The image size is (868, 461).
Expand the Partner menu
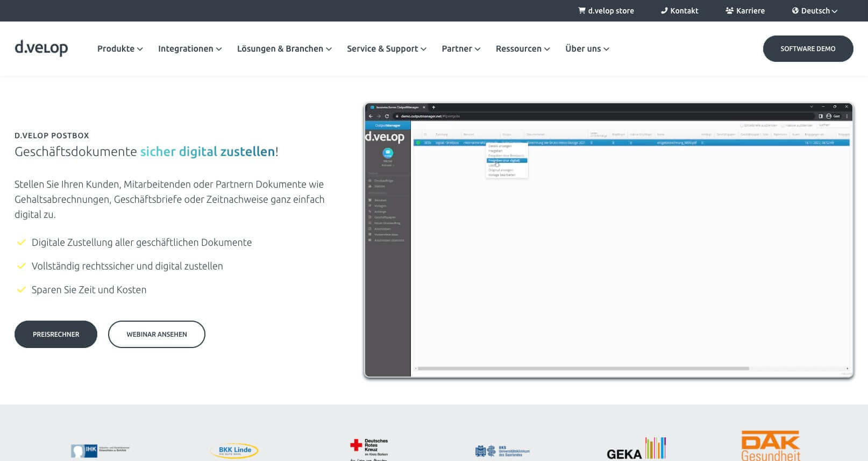[x=461, y=48]
